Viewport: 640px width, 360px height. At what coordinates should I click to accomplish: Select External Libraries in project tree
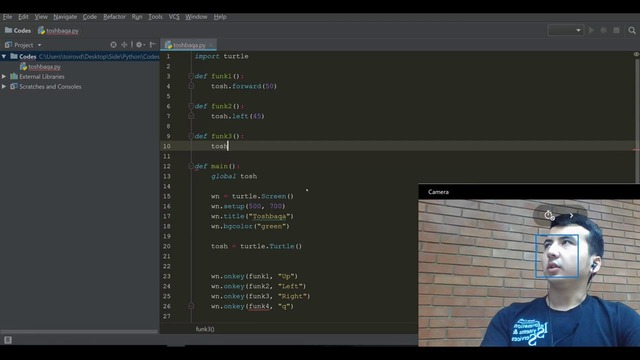(x=38, y=76)
